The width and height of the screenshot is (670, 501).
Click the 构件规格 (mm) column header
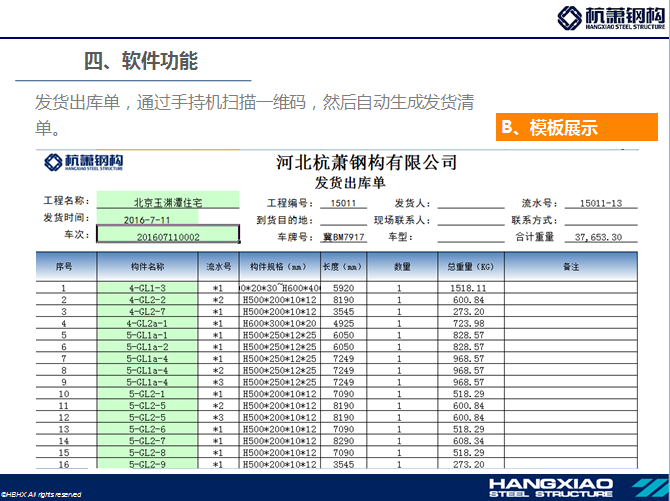(280, 267)
